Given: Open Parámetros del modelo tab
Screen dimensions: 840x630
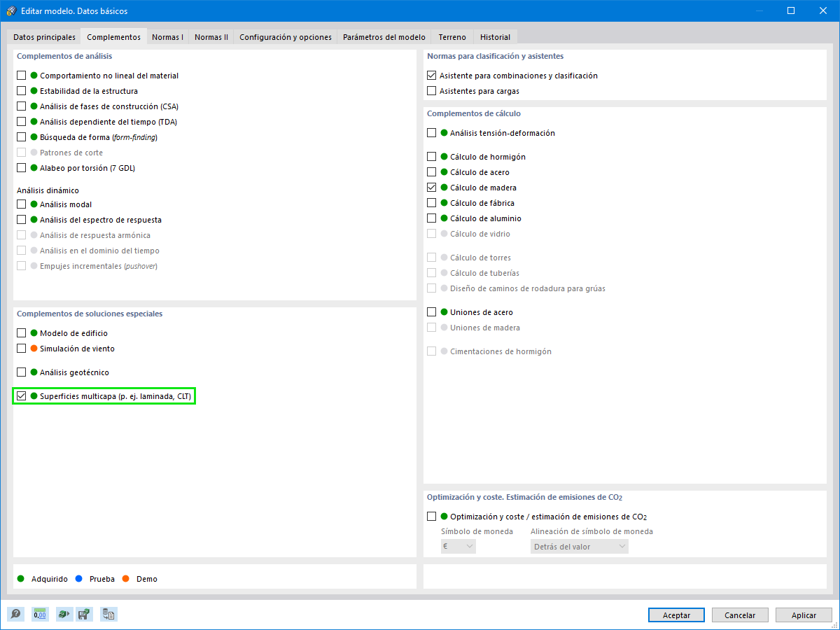Looking at the screenshot, I should (x=384, y=37).
